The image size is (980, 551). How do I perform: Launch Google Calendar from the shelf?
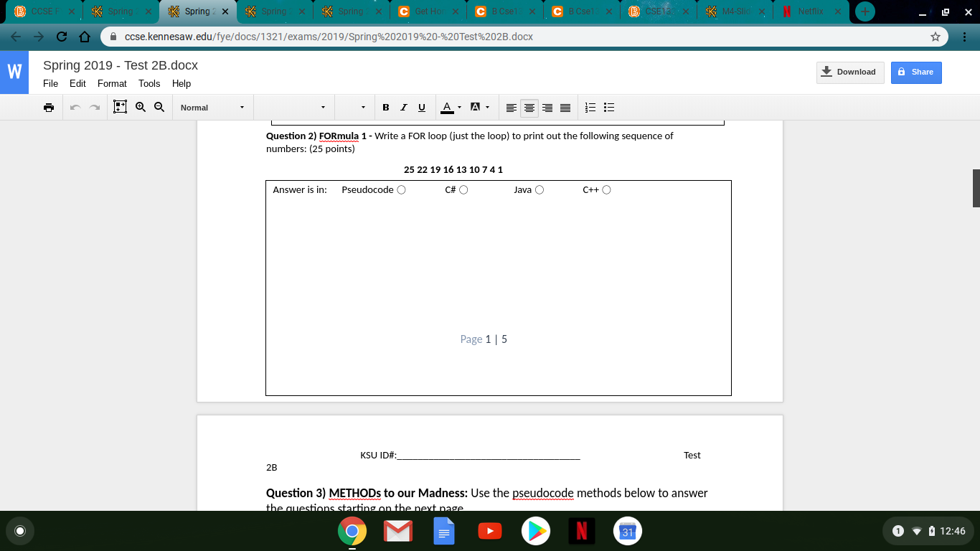click(x=628, y=532)
